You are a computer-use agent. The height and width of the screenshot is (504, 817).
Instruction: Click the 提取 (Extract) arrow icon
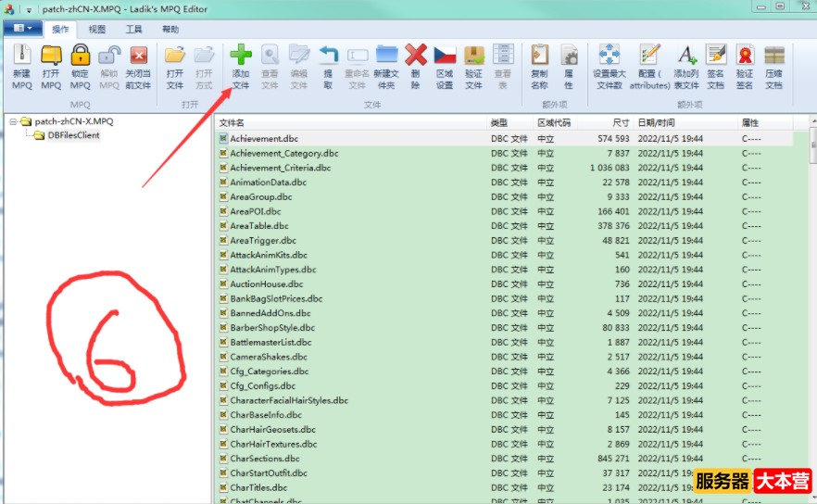(328, 55)
